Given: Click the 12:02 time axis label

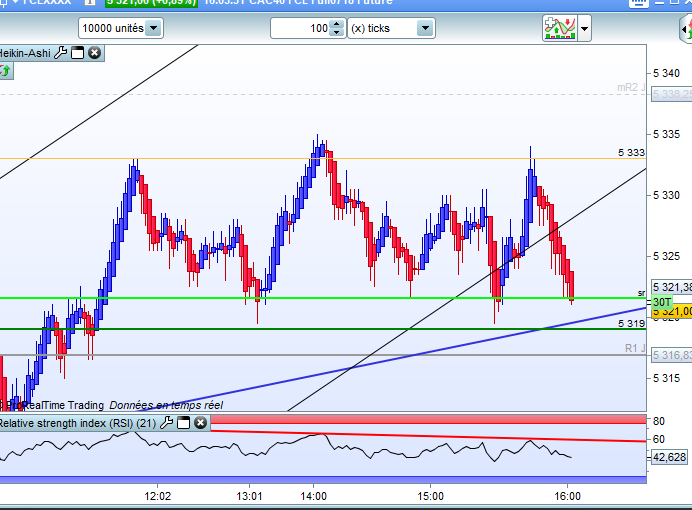Looking at the screenshot, I should point(158,496).
